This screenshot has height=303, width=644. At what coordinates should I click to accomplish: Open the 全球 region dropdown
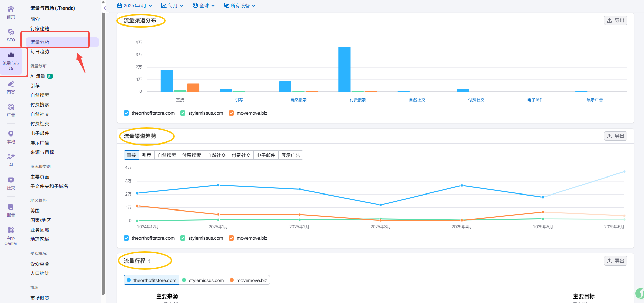(x=203, y=6)
